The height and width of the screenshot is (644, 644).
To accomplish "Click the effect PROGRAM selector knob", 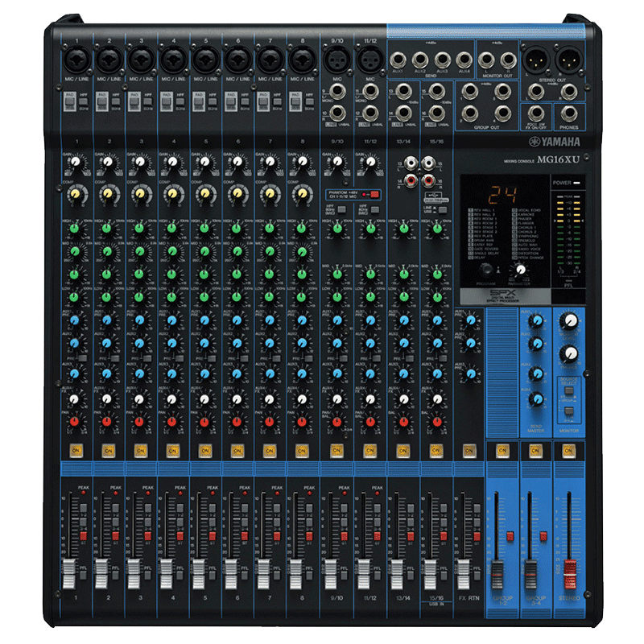I will coord(486,270).
